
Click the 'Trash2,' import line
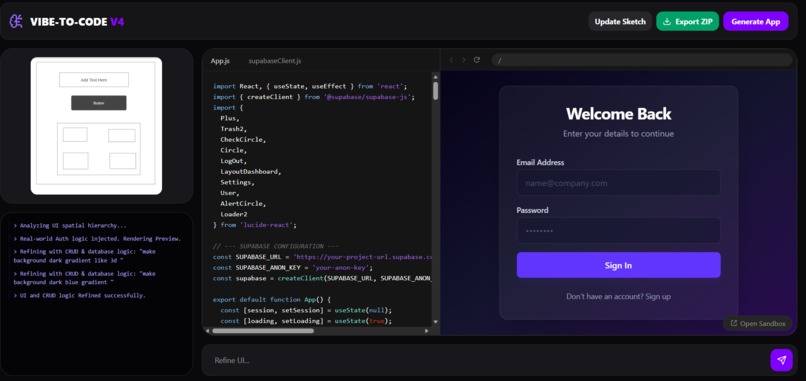[x=234, y=129]
